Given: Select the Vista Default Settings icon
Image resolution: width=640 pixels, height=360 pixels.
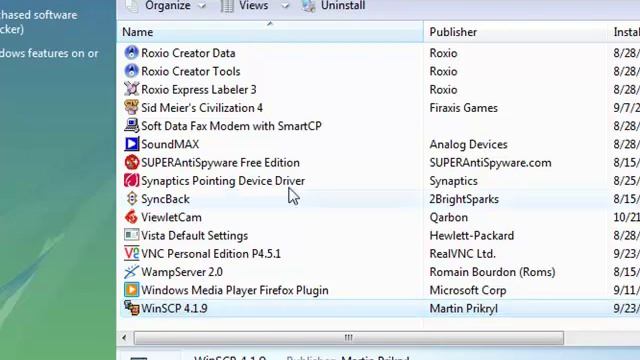Looking at the screenshot, I should (131, 235).
